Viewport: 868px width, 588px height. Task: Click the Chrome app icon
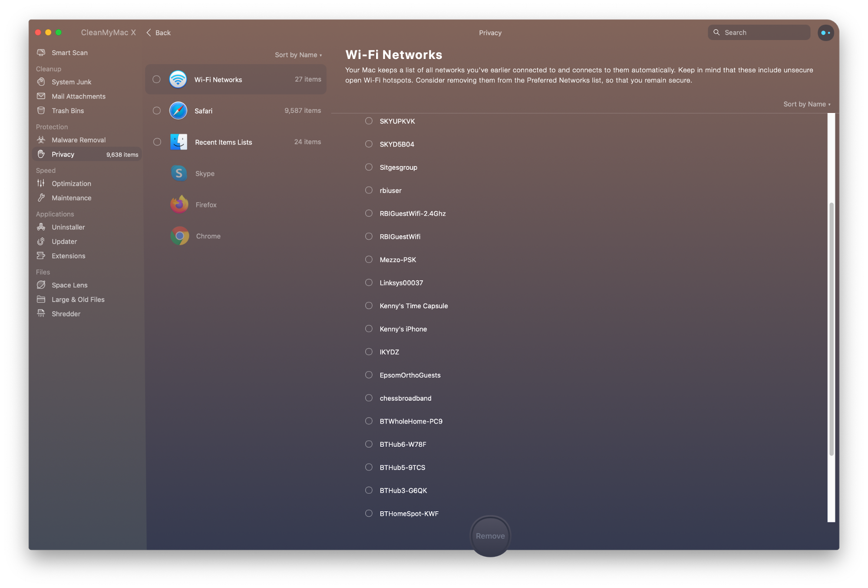tap(180, 236)
